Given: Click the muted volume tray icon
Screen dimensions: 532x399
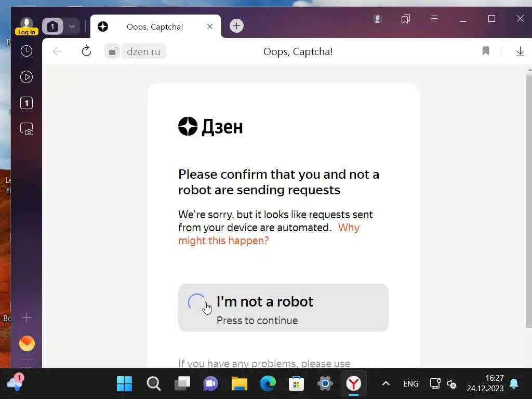Looking at the screenshot, I should coord(451,384).
